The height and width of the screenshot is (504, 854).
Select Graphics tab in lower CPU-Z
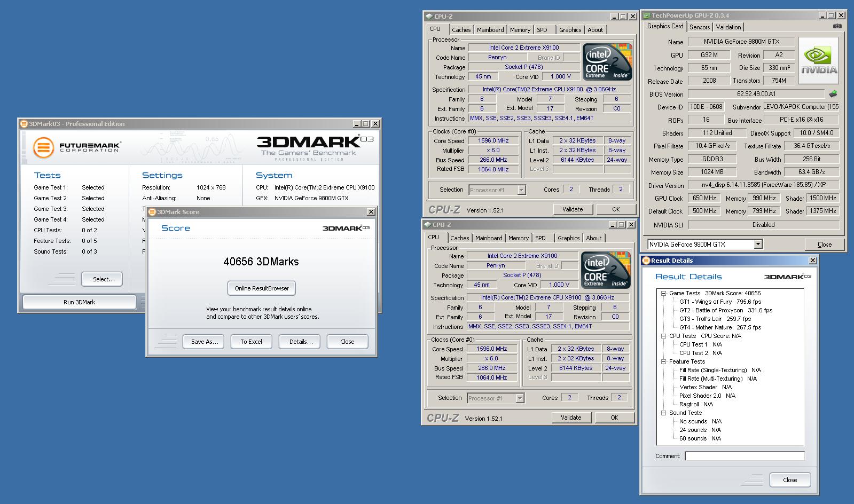click(x=568, y=238)
